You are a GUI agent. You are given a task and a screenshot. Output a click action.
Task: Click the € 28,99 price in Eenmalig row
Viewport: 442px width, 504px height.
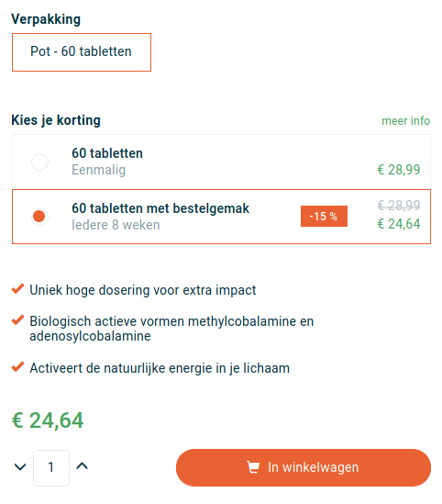point(399,170)
